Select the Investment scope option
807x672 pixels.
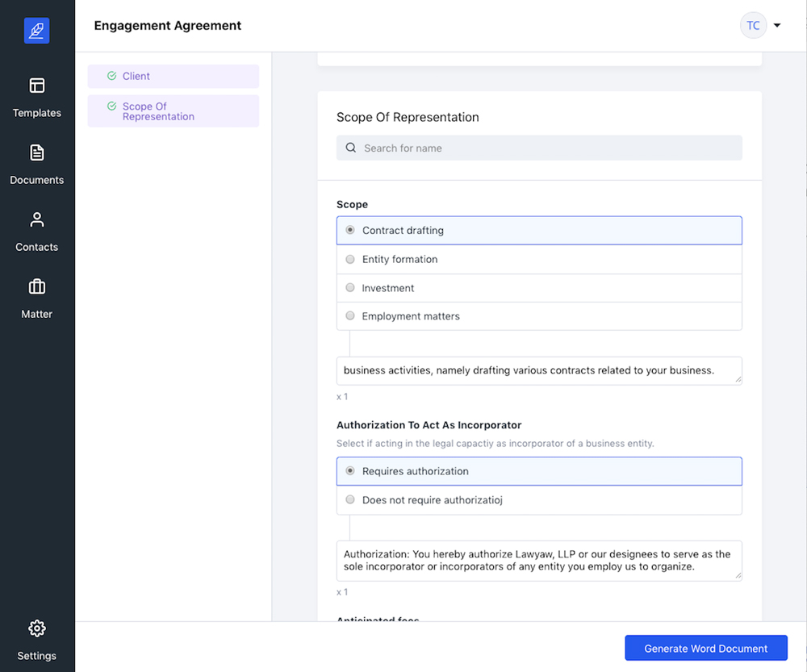[350, 288]
